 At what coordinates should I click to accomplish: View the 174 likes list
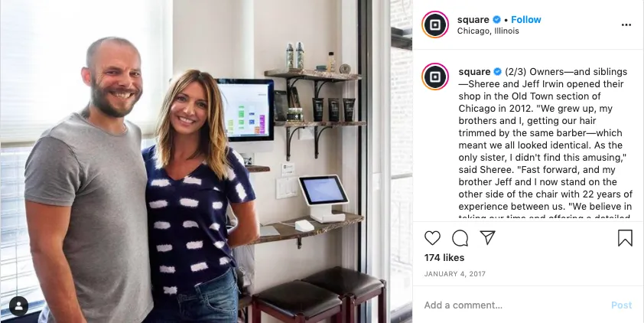point(444,258)
